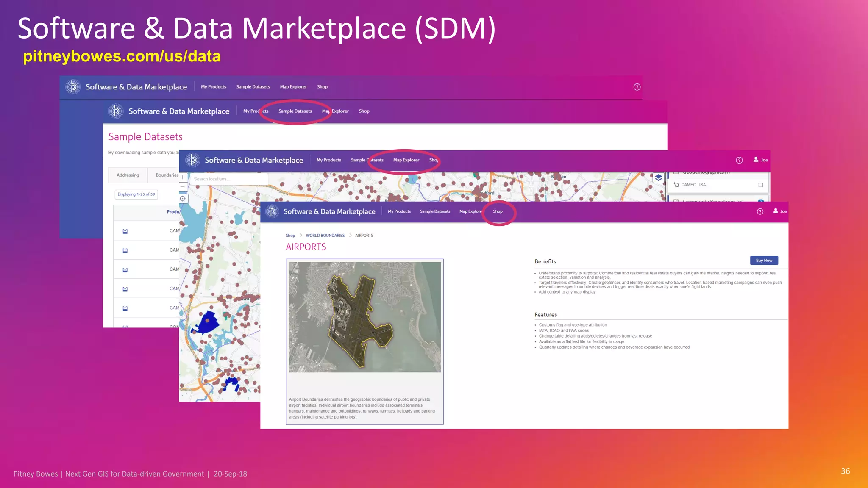Select My Products in the rearmost window header
Viewport: 868px width, 488px height.
coord(214,87)
